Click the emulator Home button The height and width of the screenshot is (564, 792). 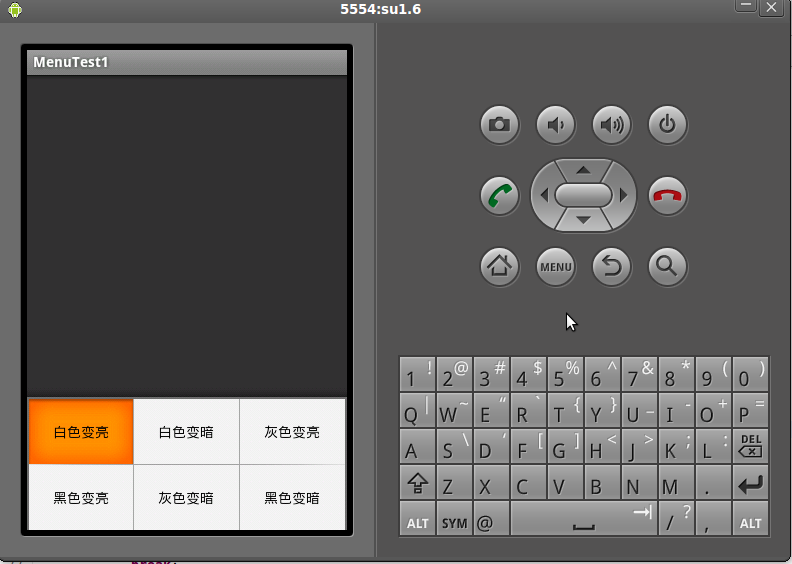click(x=500, y=266)
